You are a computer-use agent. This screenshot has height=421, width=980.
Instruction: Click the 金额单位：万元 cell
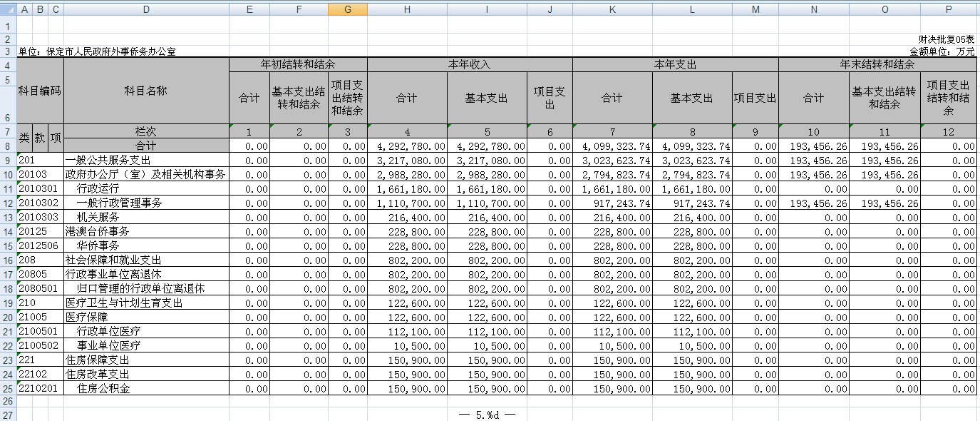(942, 51)
